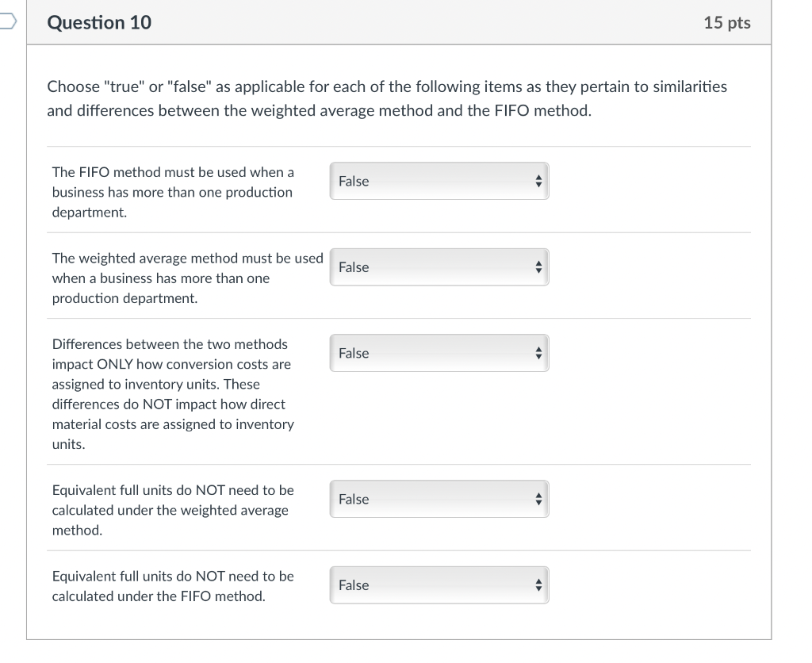Click the arrow icon on the second False dropdown
This screenshot has height=663, width=812.
pos(539,267)
